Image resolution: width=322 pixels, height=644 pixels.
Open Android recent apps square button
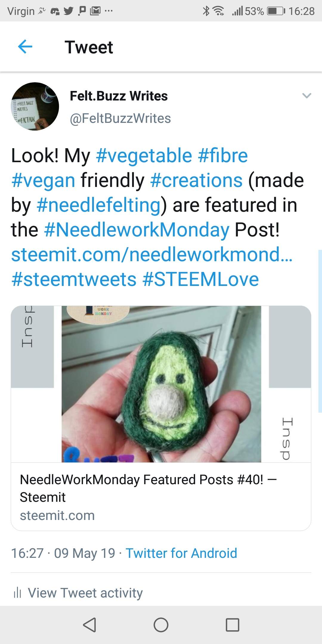click(233, 625)
